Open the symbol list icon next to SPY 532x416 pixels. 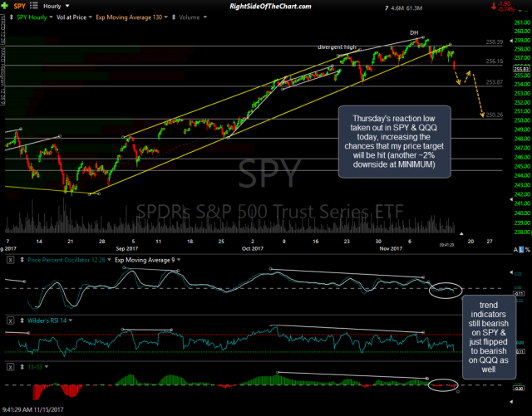(x=34, y=6)
